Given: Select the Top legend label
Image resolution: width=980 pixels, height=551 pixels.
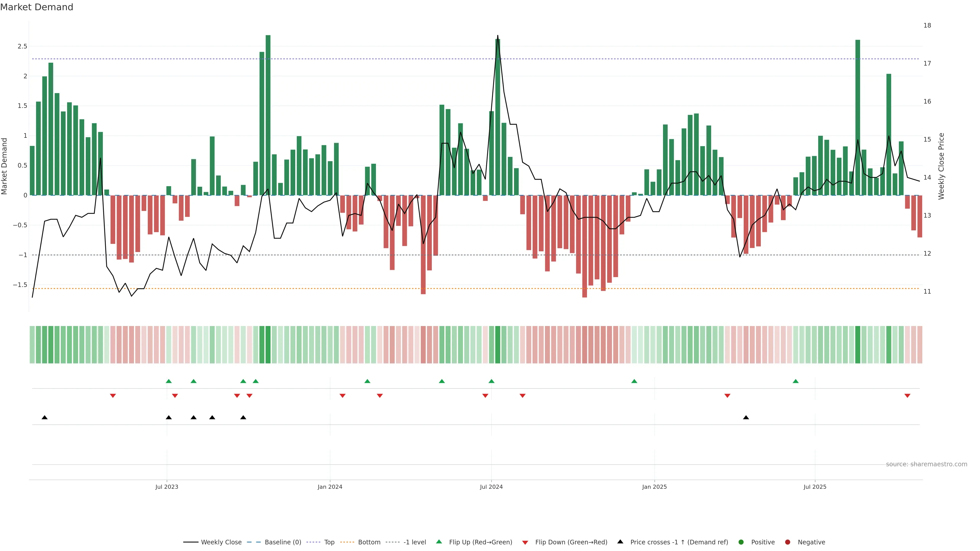Looking at the screenshot, I should [x=329, y=542].
